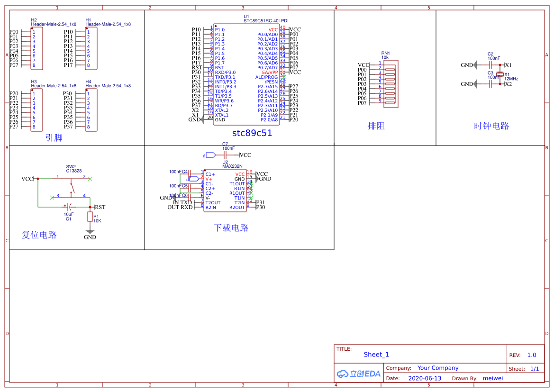Viewport: 554px width, 392px height.
Task: Select resistor R1 10K symbol
Action: tap(90, 217)
